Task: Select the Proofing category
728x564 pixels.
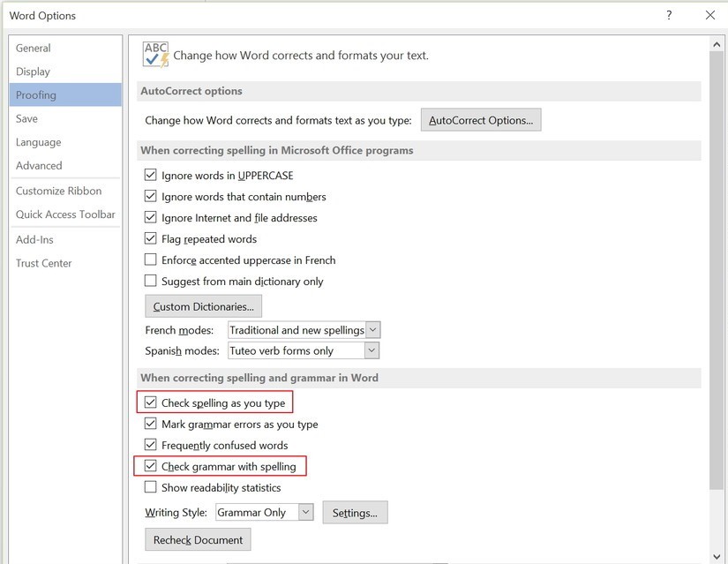Action: 65,94
